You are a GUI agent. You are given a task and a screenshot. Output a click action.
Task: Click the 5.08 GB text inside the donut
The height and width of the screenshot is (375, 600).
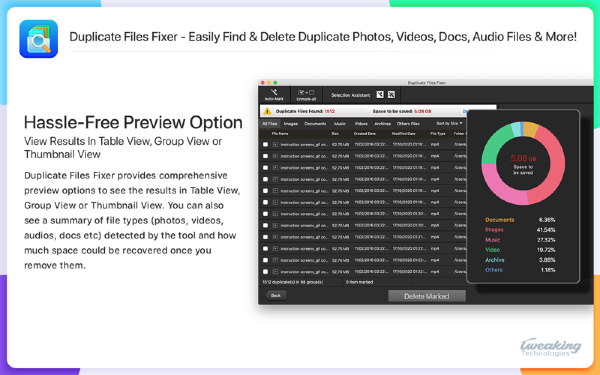(x=523, y=158)
